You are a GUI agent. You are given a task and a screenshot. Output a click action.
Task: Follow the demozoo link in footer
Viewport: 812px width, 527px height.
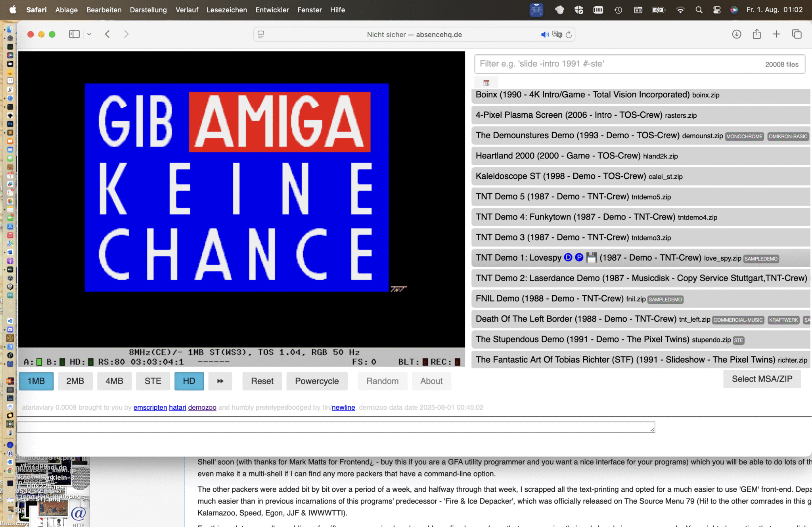click(202, 407)
